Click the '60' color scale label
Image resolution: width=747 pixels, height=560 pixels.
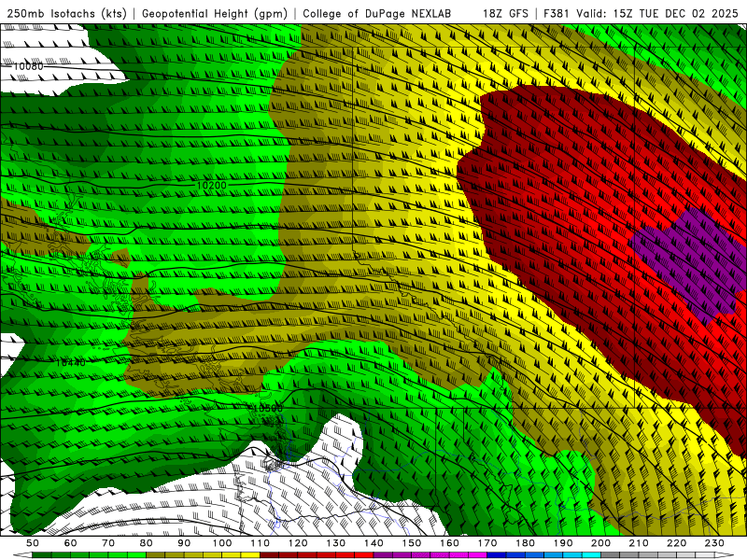coord(71,543)
